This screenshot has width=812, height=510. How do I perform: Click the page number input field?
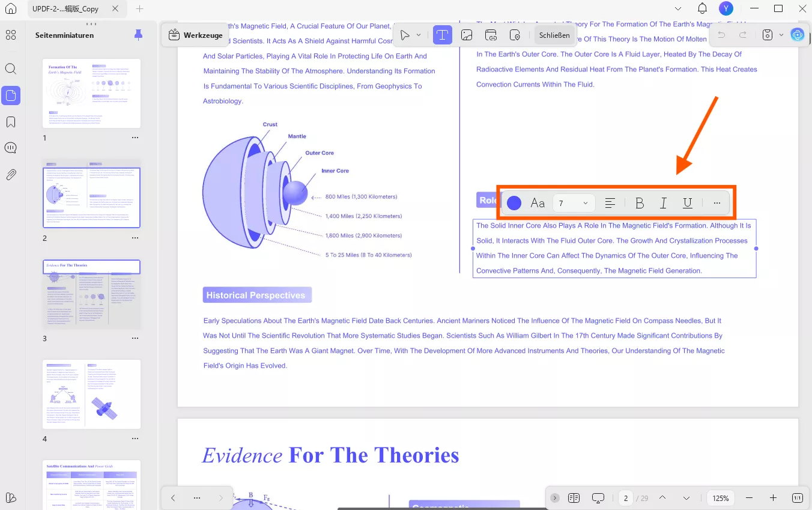[626, 498]
